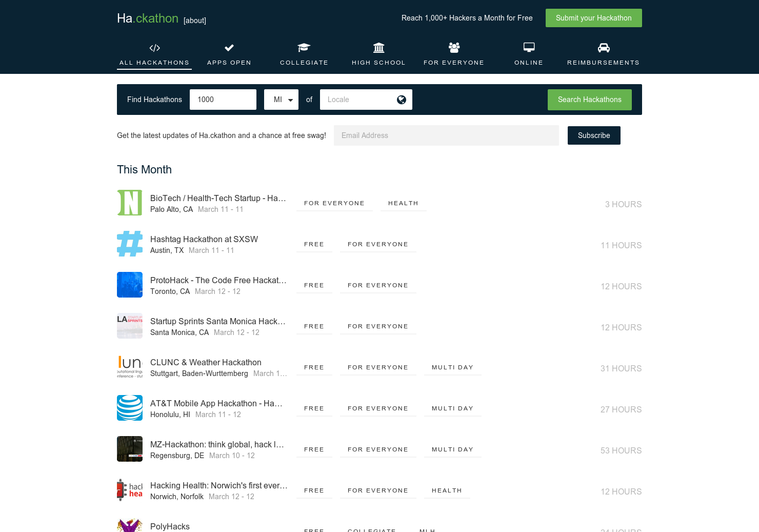Open CLUNC & Weather Hackathon logo
759x532 pixels.
tap(130, 367)
